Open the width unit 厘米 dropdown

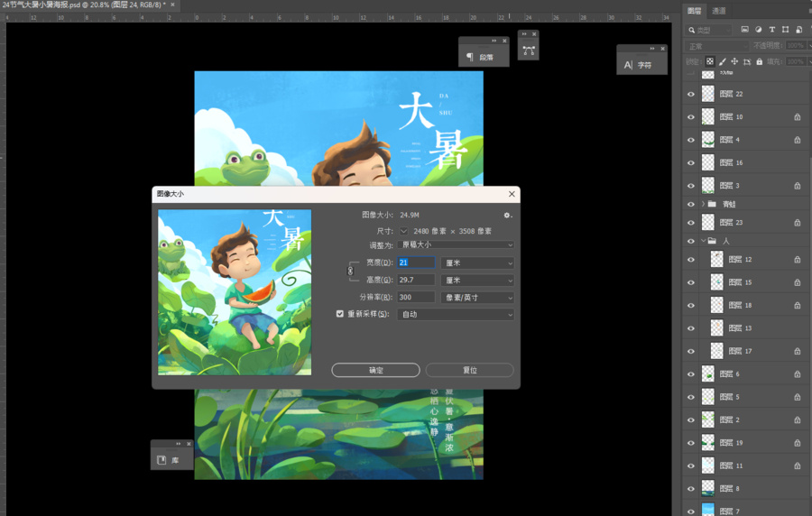coord(477,263)
